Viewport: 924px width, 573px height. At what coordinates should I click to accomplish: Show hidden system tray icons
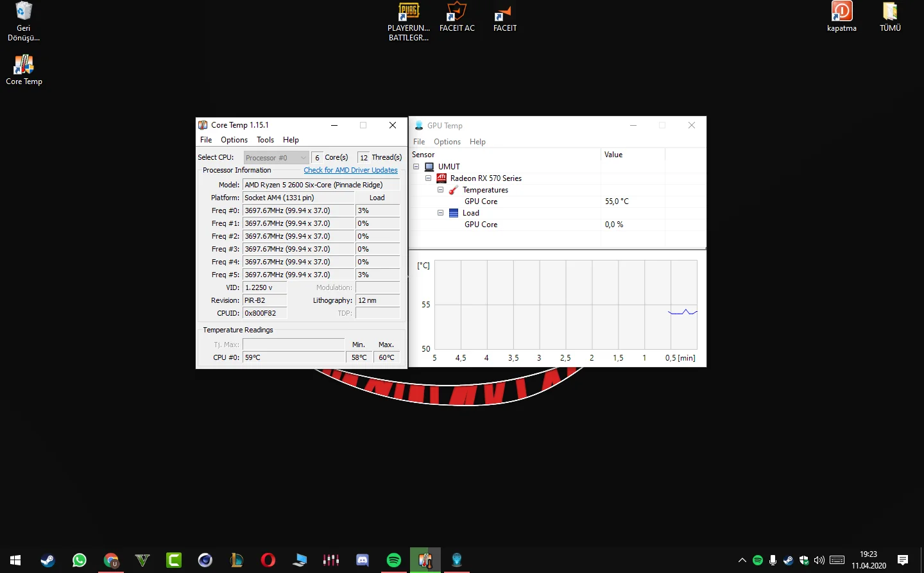pyautogui.click(x=742, y=560)
